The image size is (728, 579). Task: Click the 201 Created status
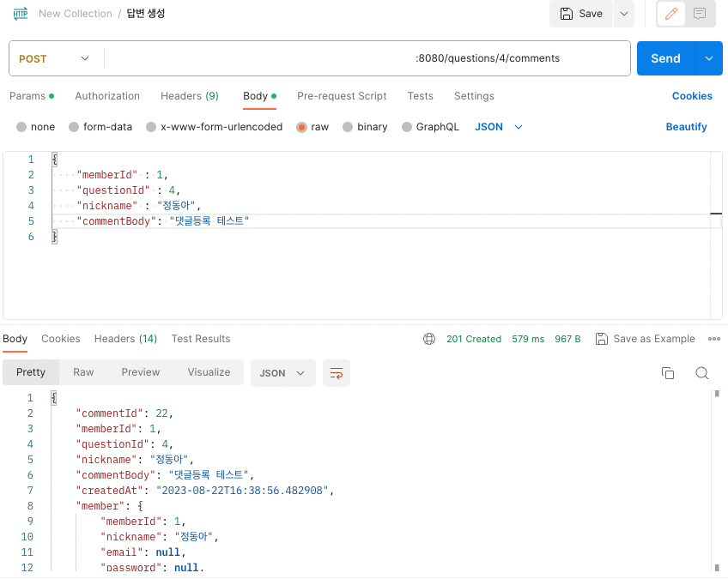[x=474, y=339]
